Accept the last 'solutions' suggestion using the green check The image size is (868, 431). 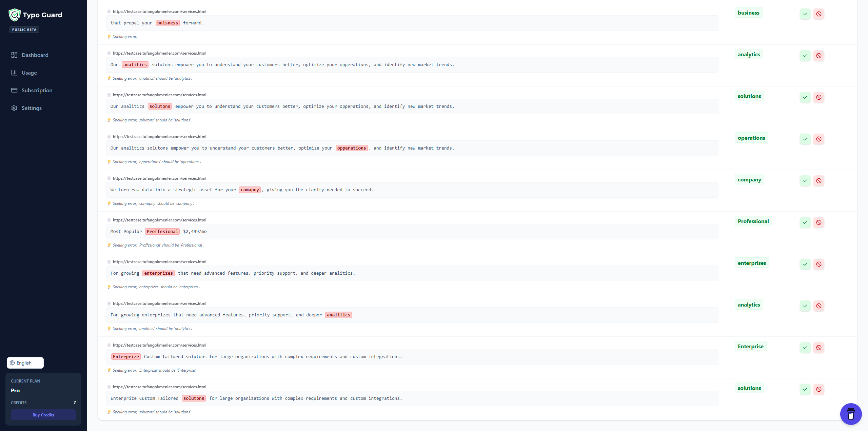[805, 389]
